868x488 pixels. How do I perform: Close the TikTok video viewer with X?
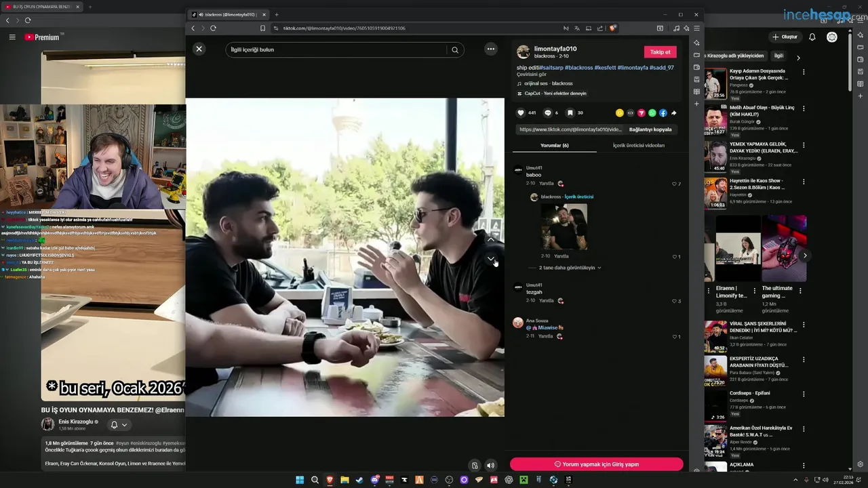tap(199, 49)
